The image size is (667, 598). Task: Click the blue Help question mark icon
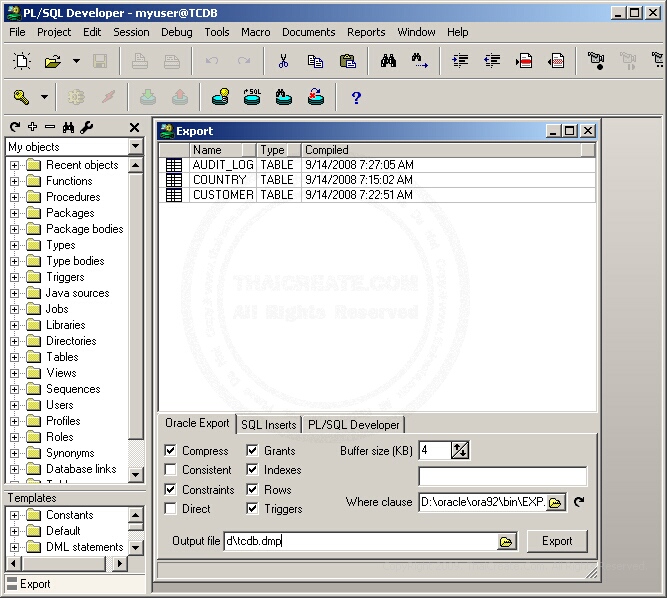click(x=356, y=97)
